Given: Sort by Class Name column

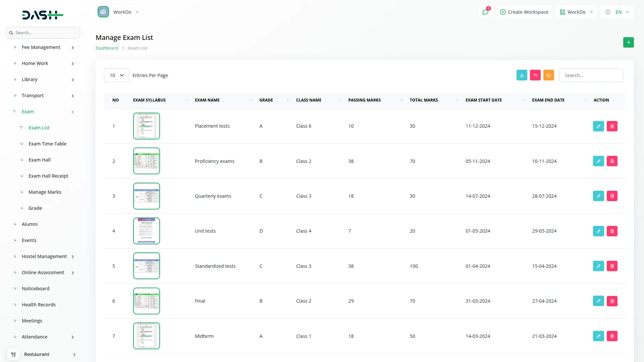Looking at the screenshot, I should click(x=340, y=100).
